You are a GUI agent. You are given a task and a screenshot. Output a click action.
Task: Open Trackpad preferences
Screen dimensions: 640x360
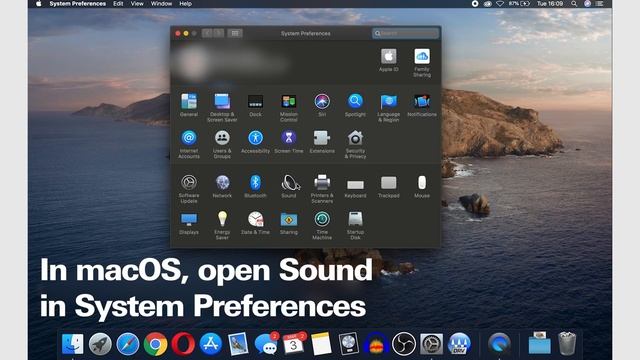tap(389, 186)
